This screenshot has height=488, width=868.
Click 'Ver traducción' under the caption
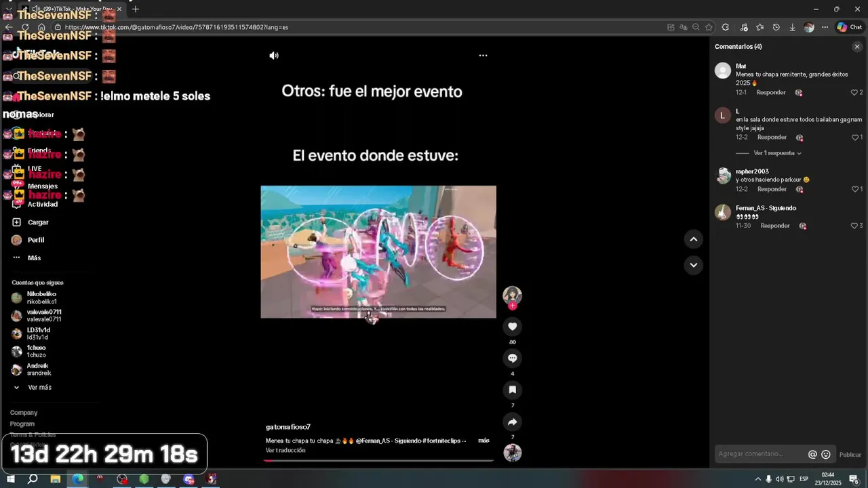coord(285,450)
